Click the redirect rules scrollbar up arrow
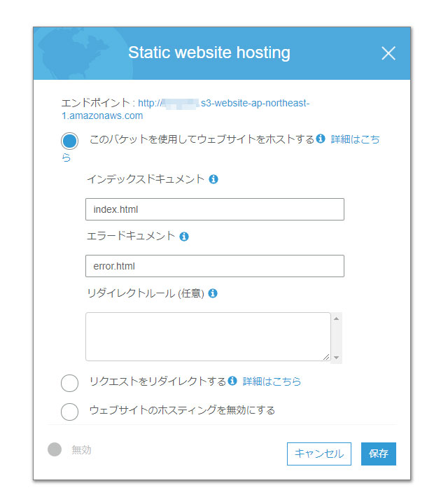The width and height of the screenshot is (448, 504). pyautogui.click(x=336, y=318)
